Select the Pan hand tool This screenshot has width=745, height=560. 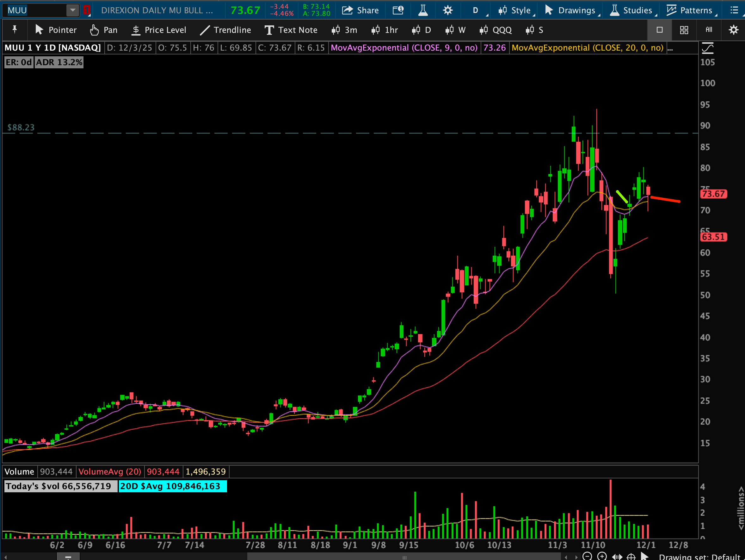point(104,30)
